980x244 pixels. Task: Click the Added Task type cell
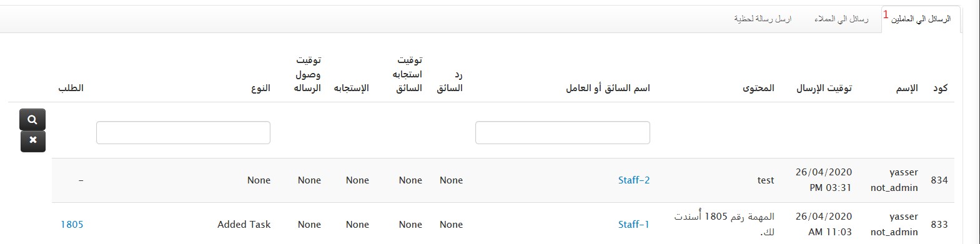(x=244, y=225)
